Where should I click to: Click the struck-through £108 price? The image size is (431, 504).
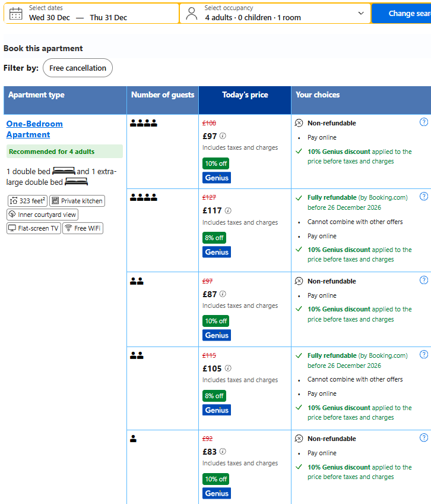(209, 123)
